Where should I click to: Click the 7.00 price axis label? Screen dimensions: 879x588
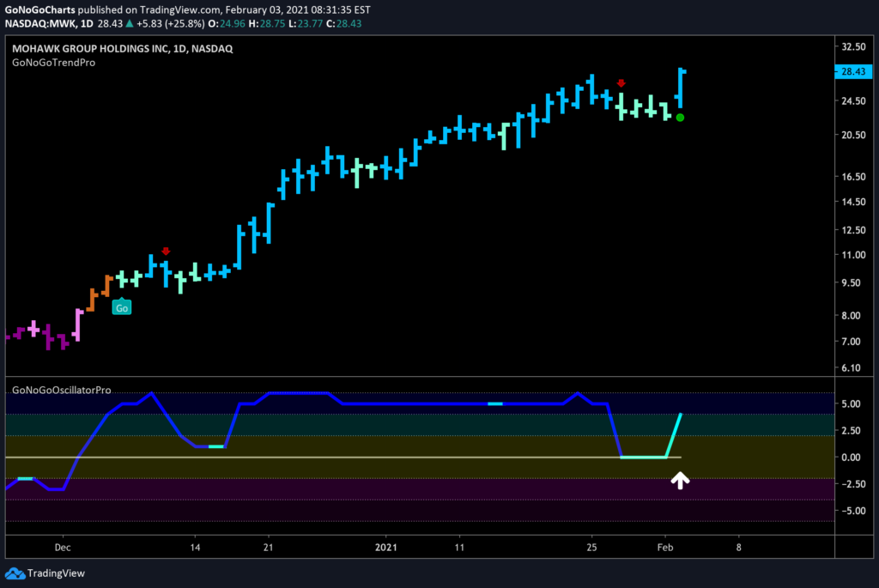[851, 342]
